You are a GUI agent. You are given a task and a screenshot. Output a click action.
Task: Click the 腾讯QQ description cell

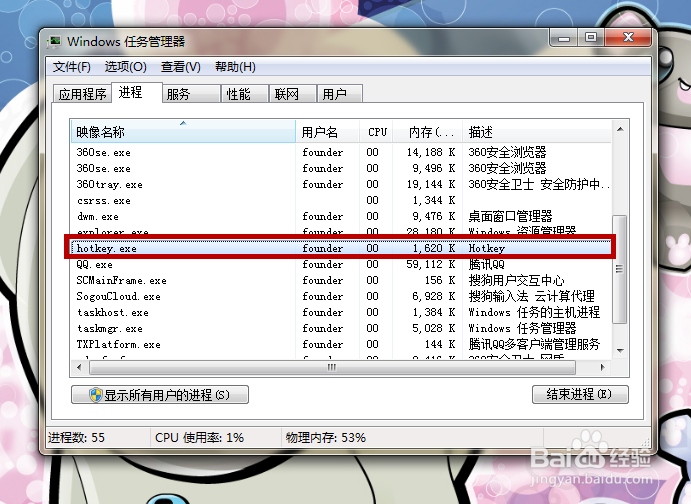[487, 264]
